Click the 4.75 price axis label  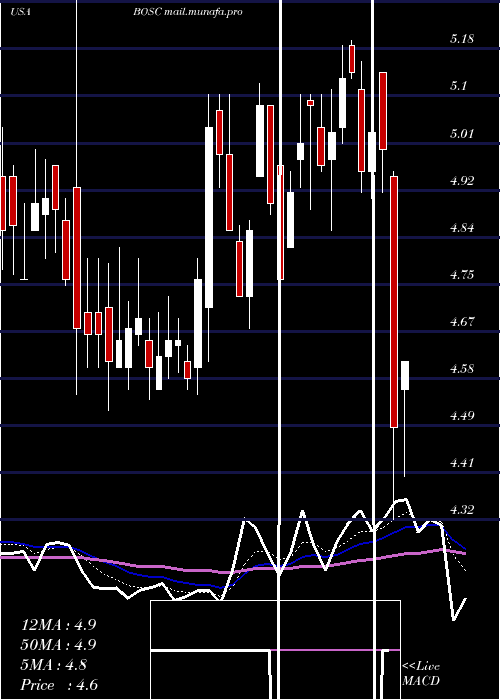pos(462,275)
